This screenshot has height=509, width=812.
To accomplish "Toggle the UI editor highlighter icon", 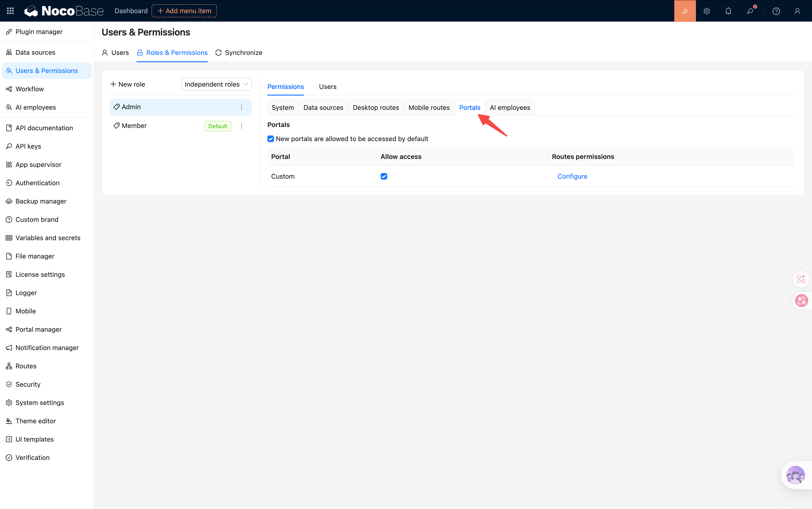I will [x=685, y=11].
